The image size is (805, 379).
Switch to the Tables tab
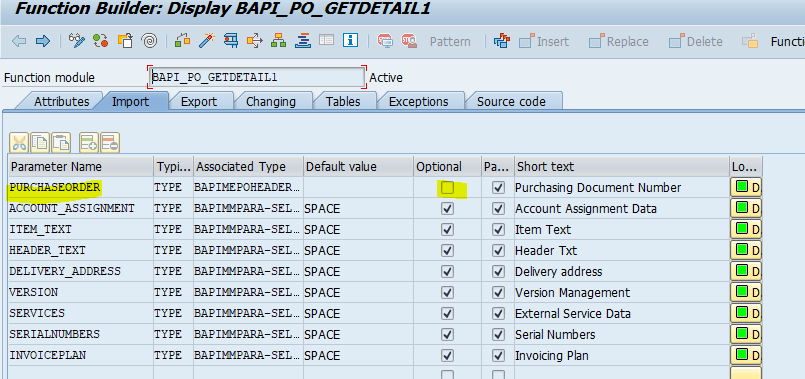click(x=343, y=101)
